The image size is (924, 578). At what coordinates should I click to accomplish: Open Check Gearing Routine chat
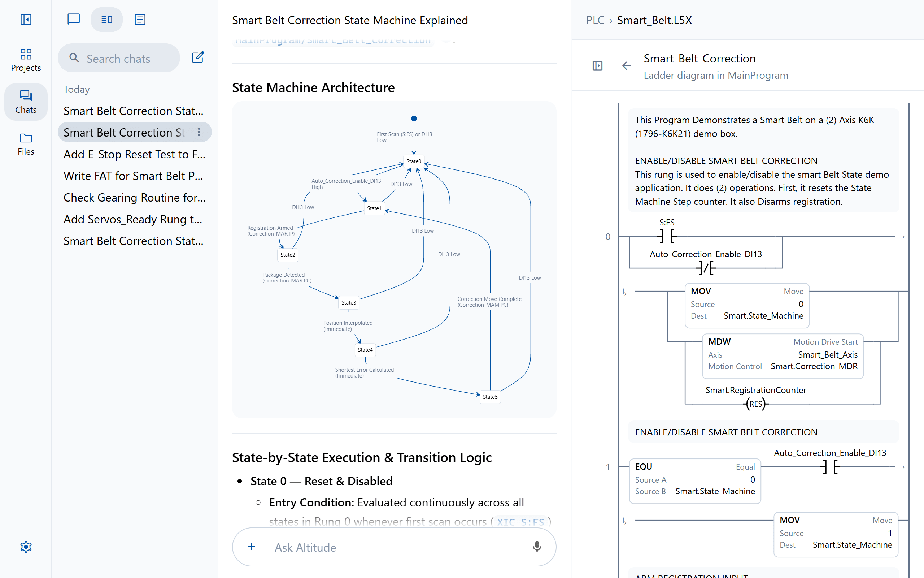(x=134, y=198)
